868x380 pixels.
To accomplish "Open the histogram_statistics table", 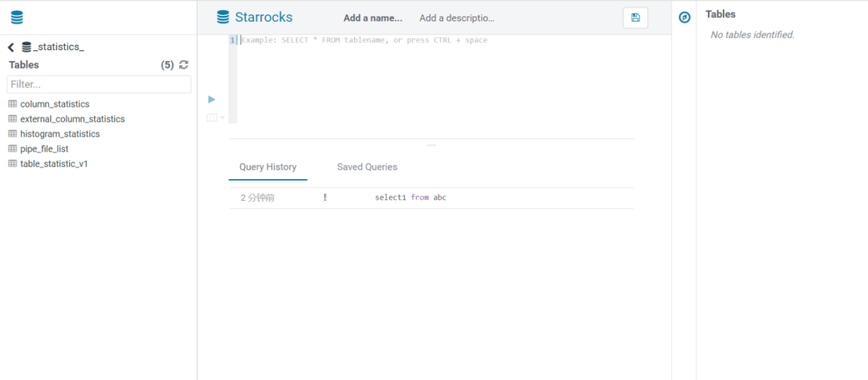I will point(60,134).
